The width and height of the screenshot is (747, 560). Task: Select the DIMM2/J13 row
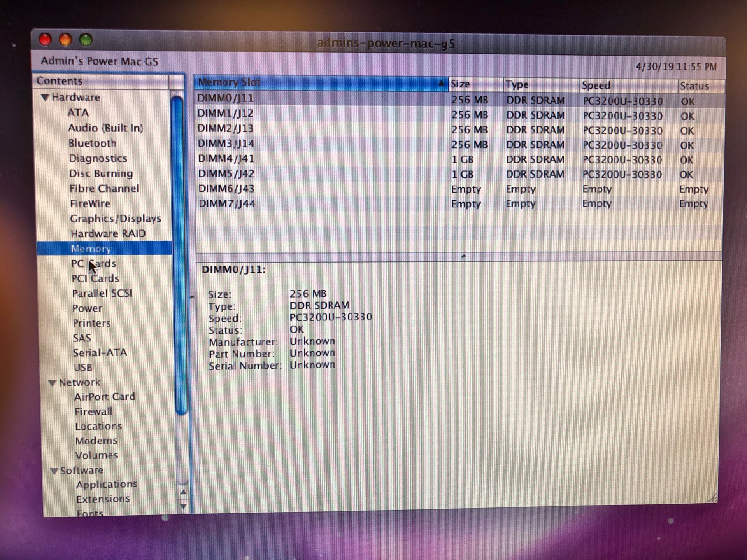coord(459,129)
